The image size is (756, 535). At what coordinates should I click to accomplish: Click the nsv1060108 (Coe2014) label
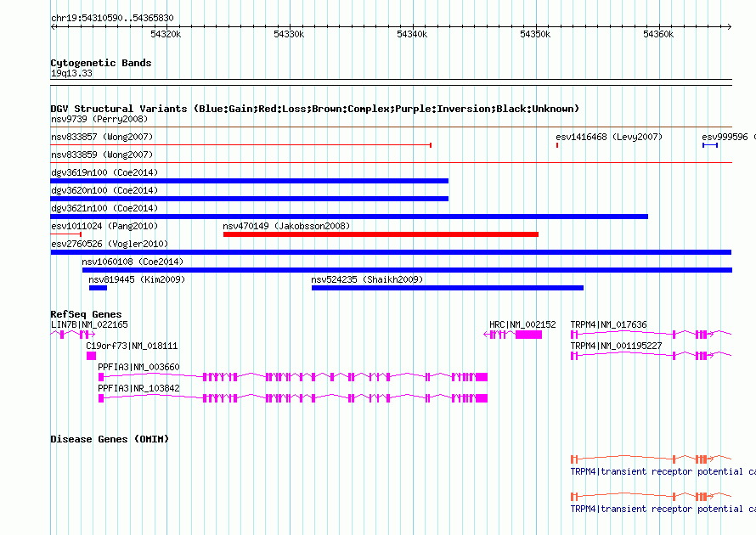click(133, 262)
